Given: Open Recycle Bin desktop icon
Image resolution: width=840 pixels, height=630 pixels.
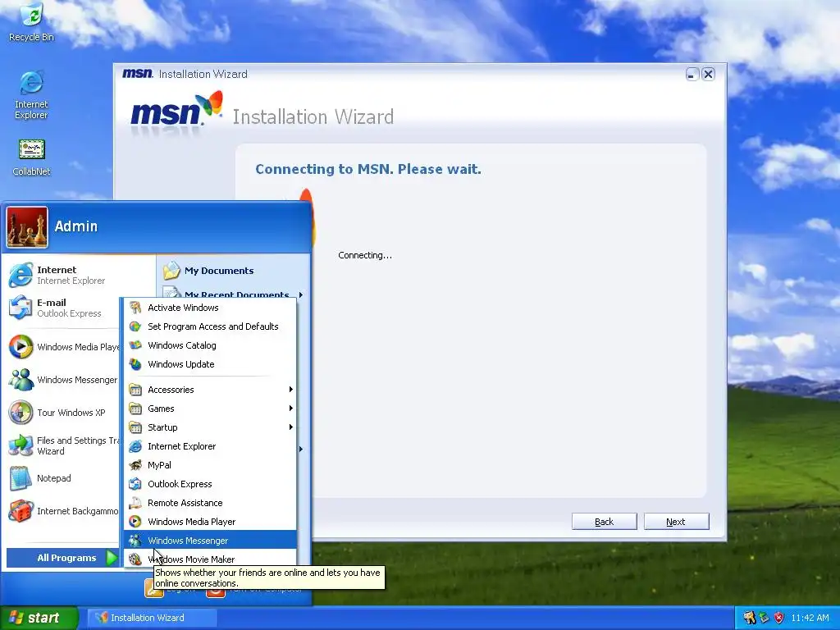Looking at the screenshot, I should (31, 22).
